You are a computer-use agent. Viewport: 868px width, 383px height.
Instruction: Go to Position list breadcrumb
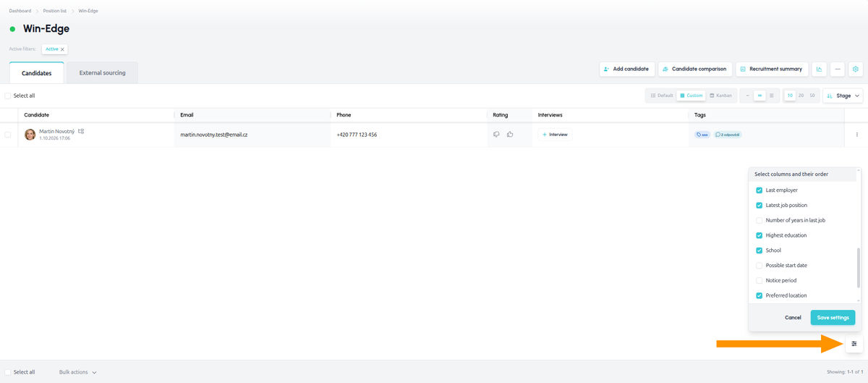click(56, 11)
